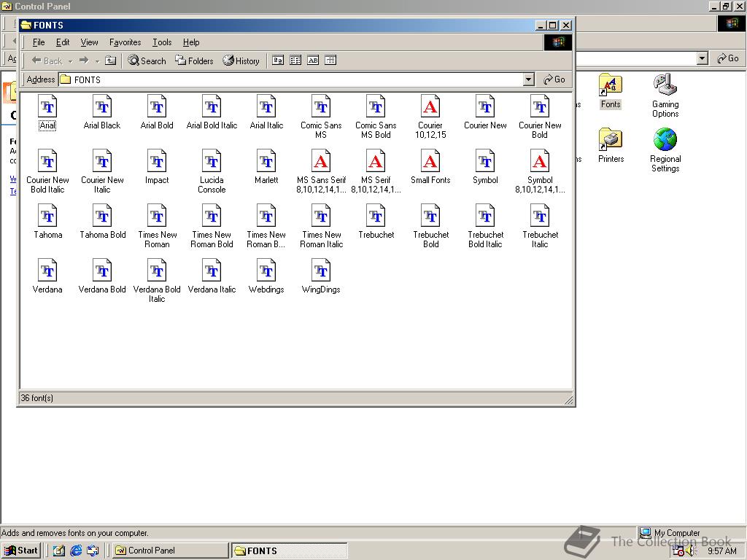
Task: Click Go next to FONTS address bar
Action: 554,79
